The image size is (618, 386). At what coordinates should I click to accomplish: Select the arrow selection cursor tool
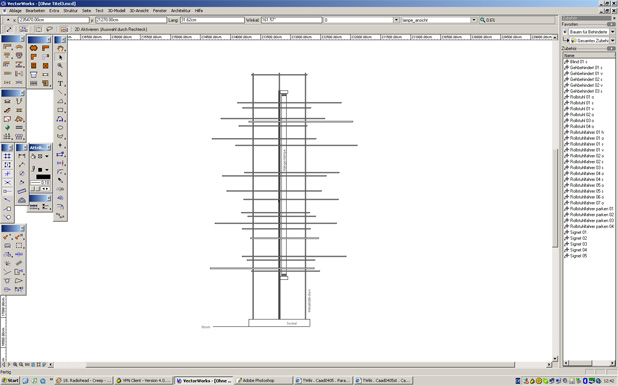coord(60,57)
